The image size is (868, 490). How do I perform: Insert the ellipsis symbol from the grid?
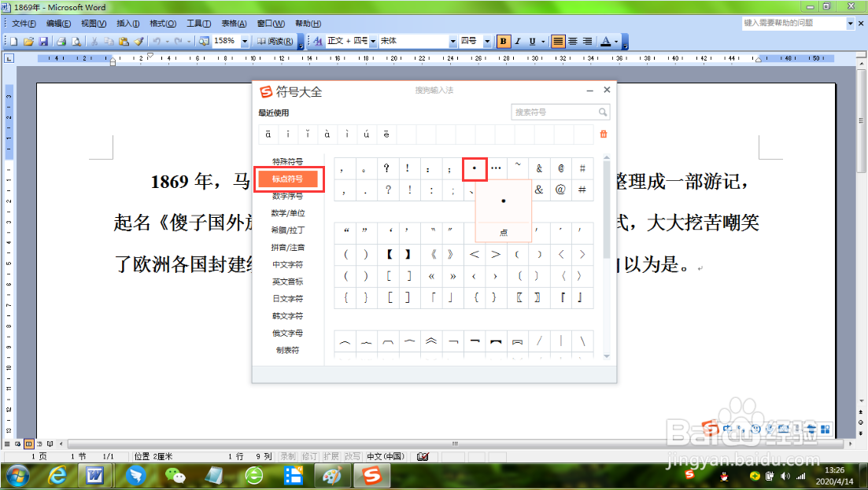click(x=496, y=168)
